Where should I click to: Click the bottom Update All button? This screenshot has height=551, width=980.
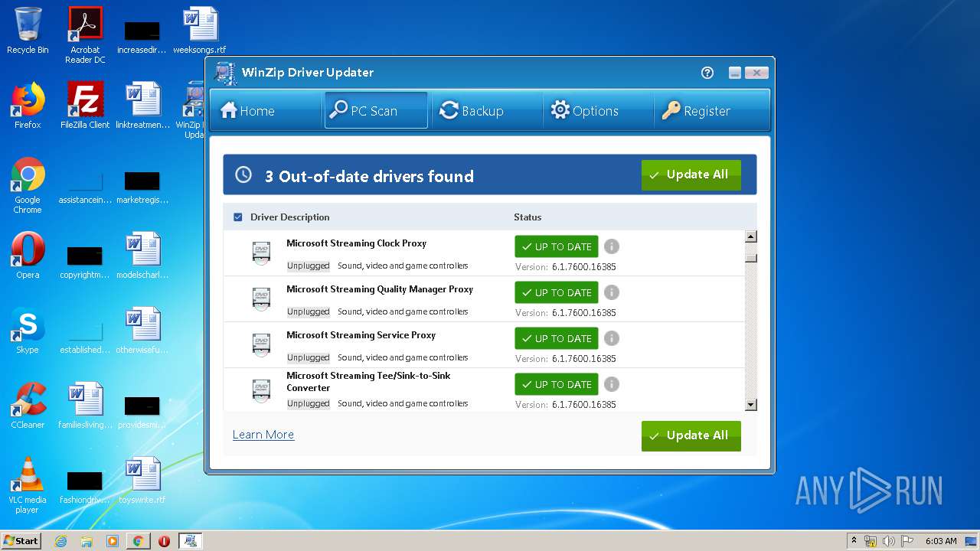coord(691,436)
